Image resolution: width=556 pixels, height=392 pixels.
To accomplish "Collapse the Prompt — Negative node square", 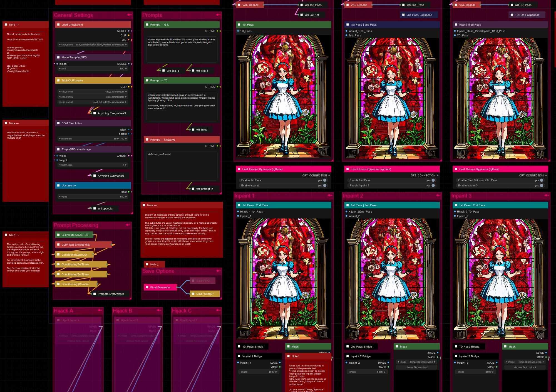I will [147, 140].
